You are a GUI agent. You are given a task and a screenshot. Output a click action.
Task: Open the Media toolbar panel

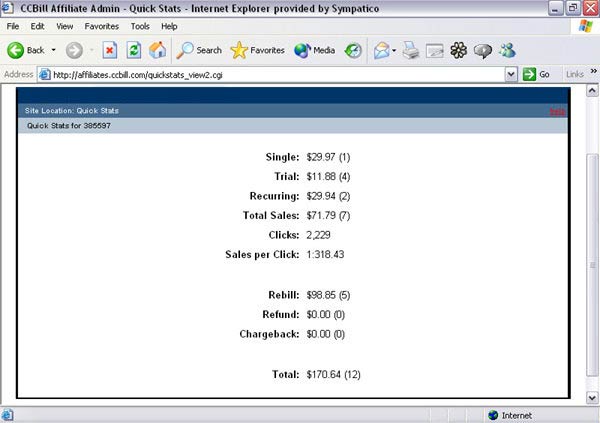point(315,50)
